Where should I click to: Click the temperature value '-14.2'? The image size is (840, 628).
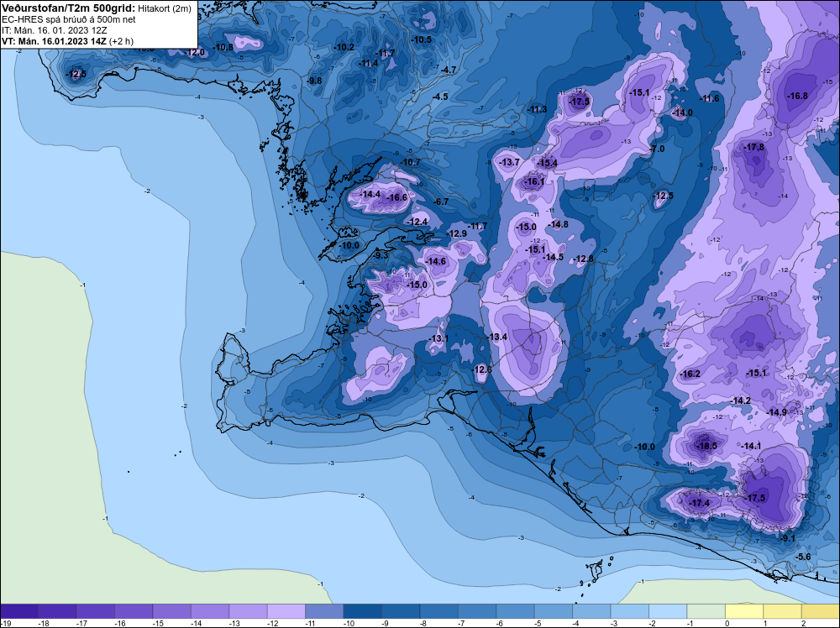point(740,400)
